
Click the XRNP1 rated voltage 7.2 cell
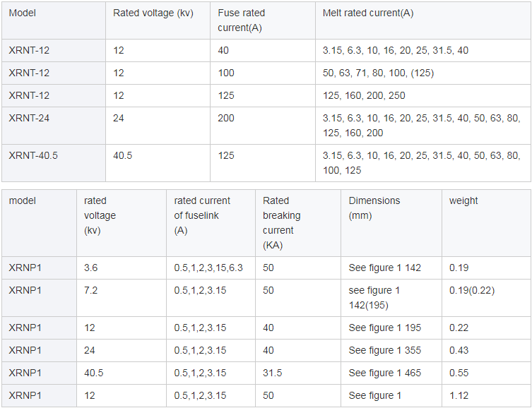coord(91,290)
